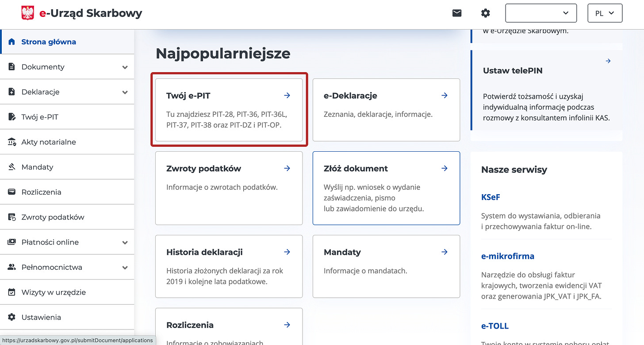
Task: Open the Złóż dokument card heading
Action: pos(356,169)
